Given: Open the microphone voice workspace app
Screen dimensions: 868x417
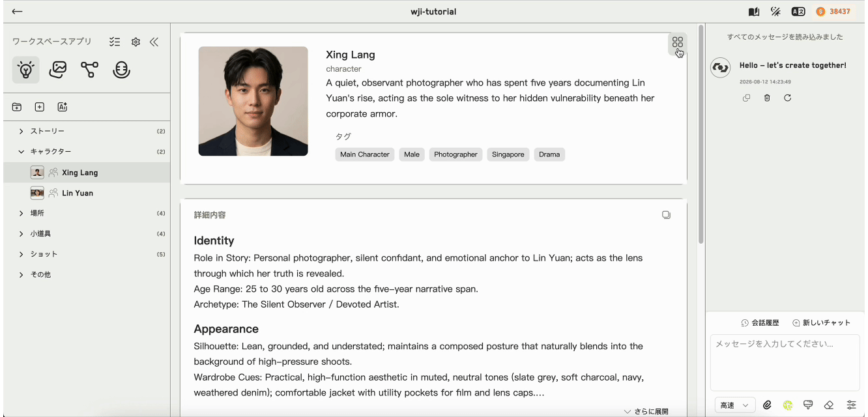Looking at the screenshot, I should click(x=121, y=70).
